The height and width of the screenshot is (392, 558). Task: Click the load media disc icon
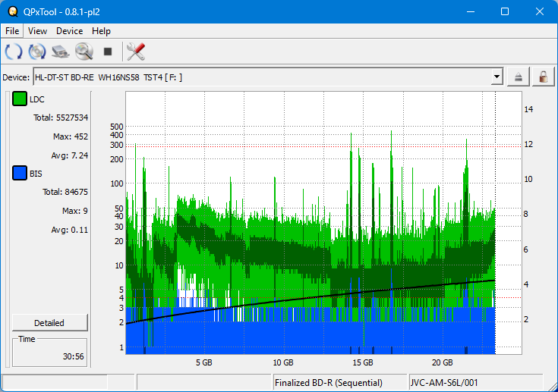coord(37,52)
